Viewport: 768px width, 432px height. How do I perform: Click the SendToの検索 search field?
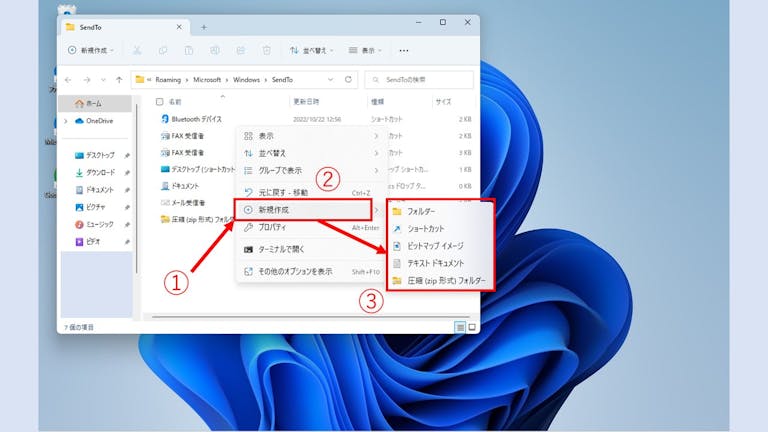tap(419, 80)
